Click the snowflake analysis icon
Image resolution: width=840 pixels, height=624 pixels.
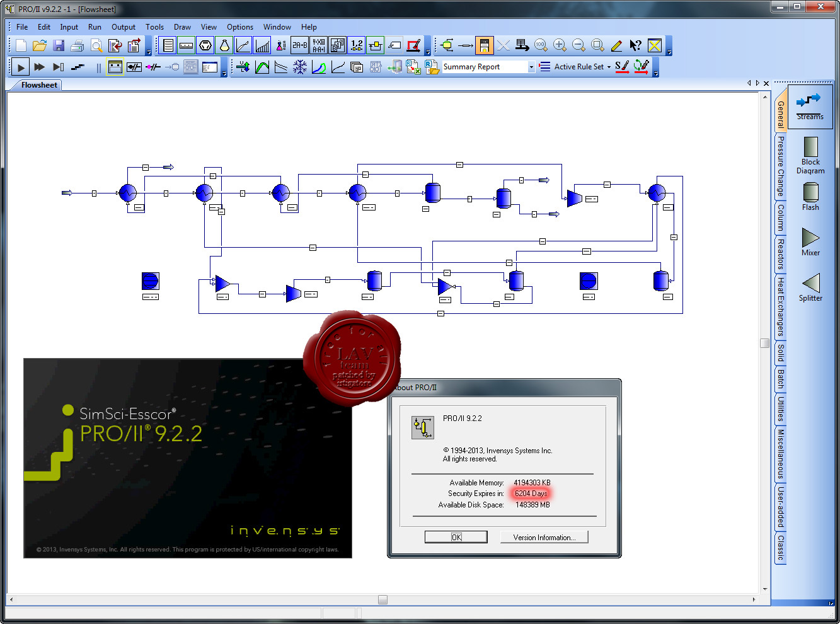pos(300,67)
